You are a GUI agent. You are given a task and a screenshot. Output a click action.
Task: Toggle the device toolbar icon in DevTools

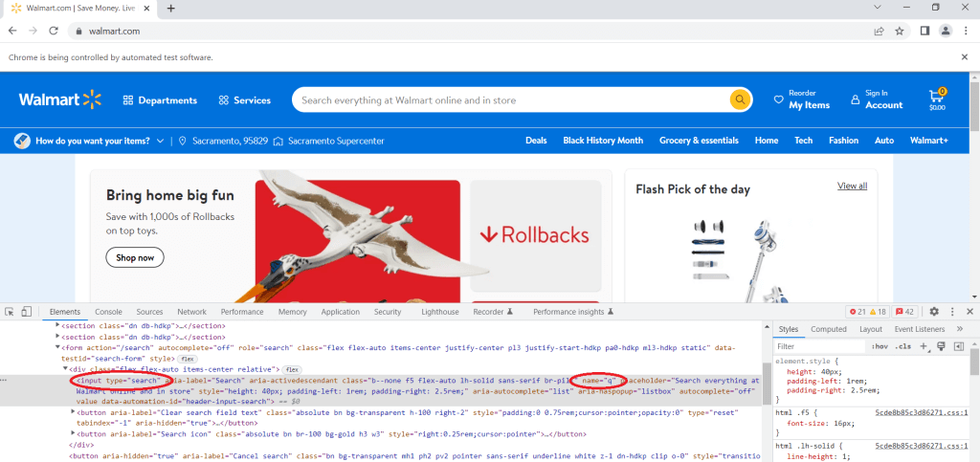(x=26, y=312)
